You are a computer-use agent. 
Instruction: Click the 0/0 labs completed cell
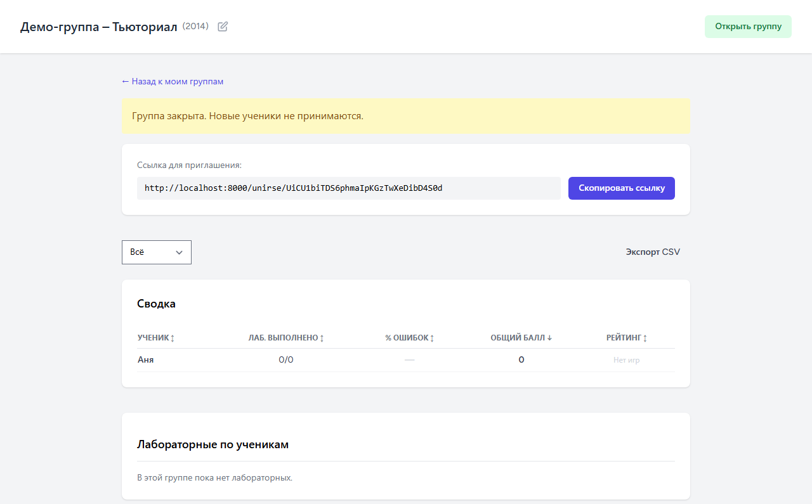[286, 359]
